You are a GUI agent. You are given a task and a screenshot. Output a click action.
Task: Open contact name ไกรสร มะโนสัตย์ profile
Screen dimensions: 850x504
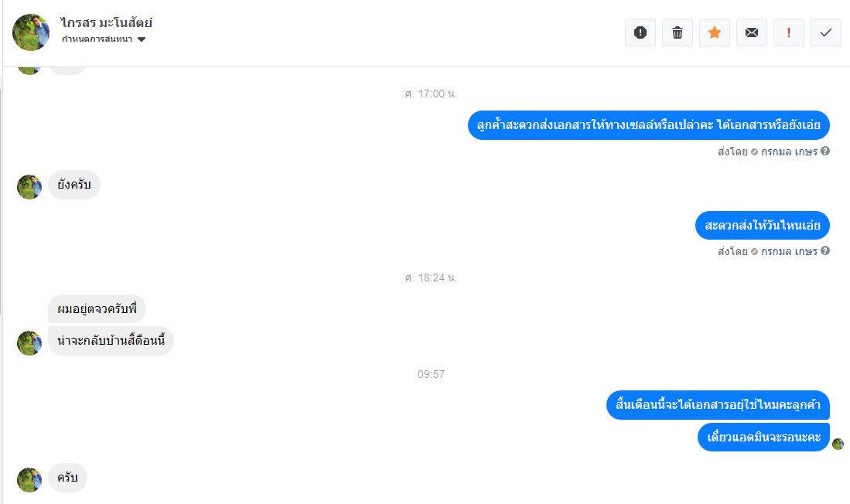106,22
